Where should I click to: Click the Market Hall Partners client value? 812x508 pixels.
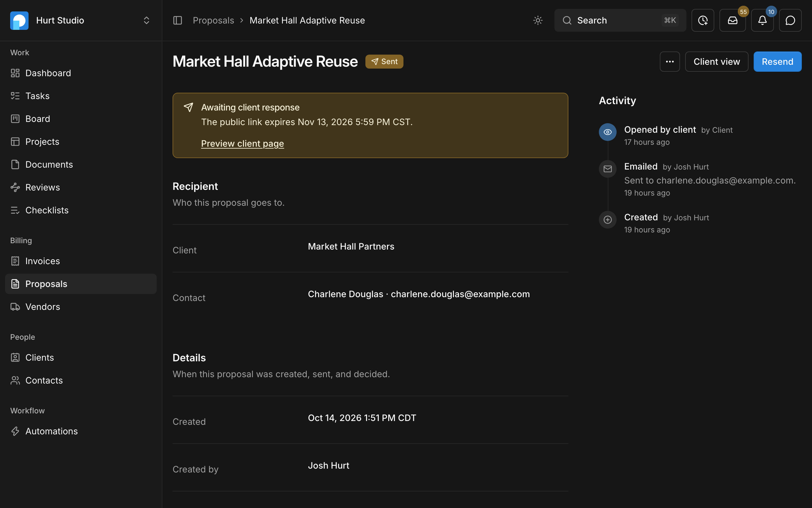(351, 247)
